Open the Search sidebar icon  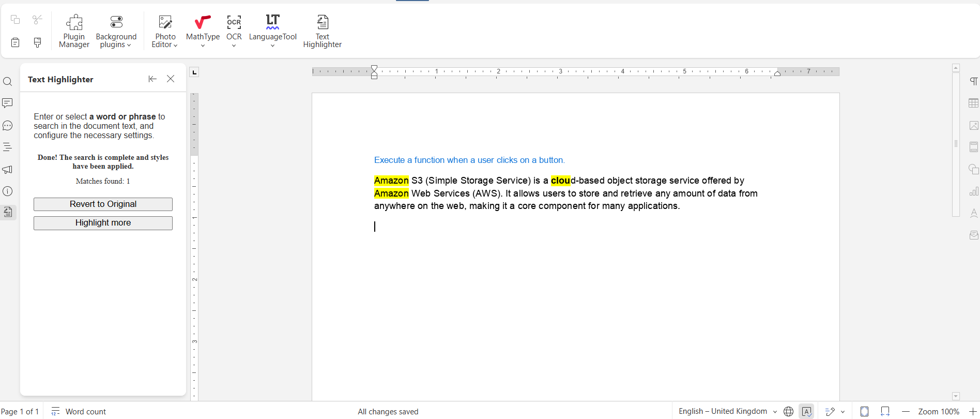click(x=8, y=82)
